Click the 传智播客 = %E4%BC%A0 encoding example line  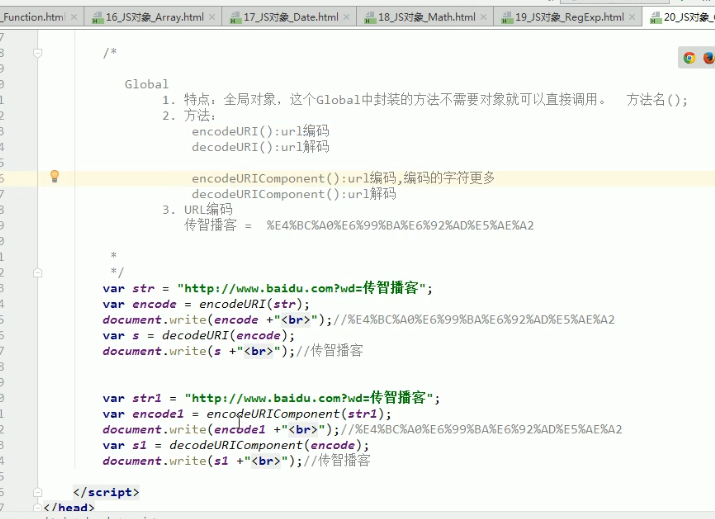[359, 225]
